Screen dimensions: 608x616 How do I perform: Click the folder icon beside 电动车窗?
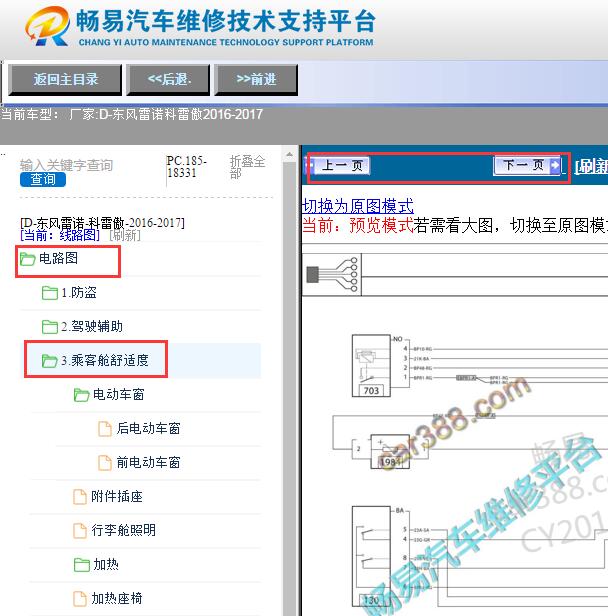[x=82, y=395]
